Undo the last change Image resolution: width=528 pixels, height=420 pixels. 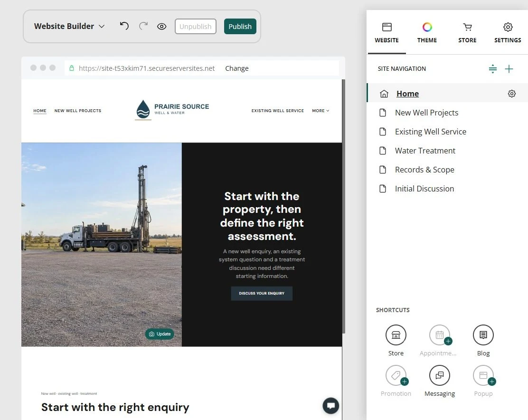pos(124,26)
